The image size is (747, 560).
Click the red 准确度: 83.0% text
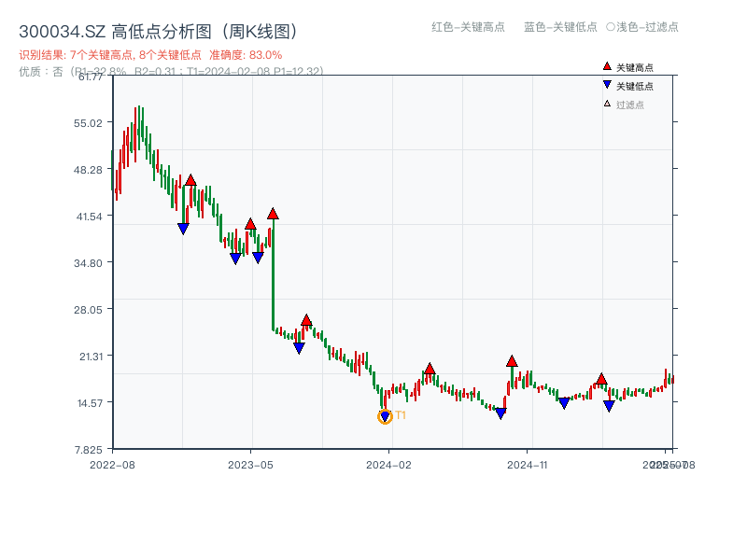[246, 55]
